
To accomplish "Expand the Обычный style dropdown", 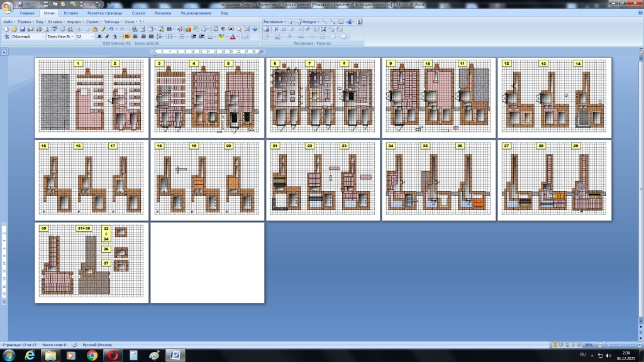I will coord(43,37).
